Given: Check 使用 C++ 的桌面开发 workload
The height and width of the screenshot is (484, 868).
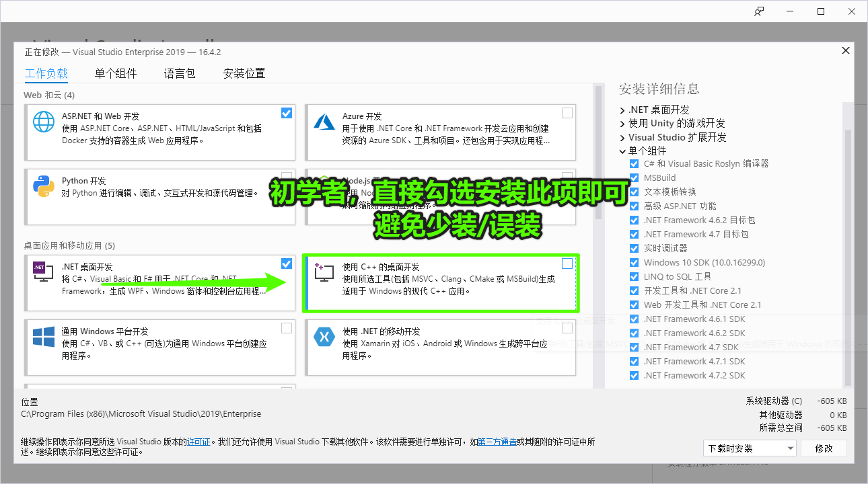Looking at the screenshot, I should coord(567,264).
